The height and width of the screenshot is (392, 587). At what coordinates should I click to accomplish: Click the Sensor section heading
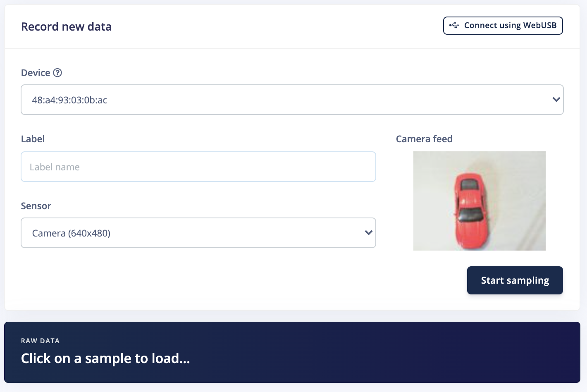click(x=36, y=206)
